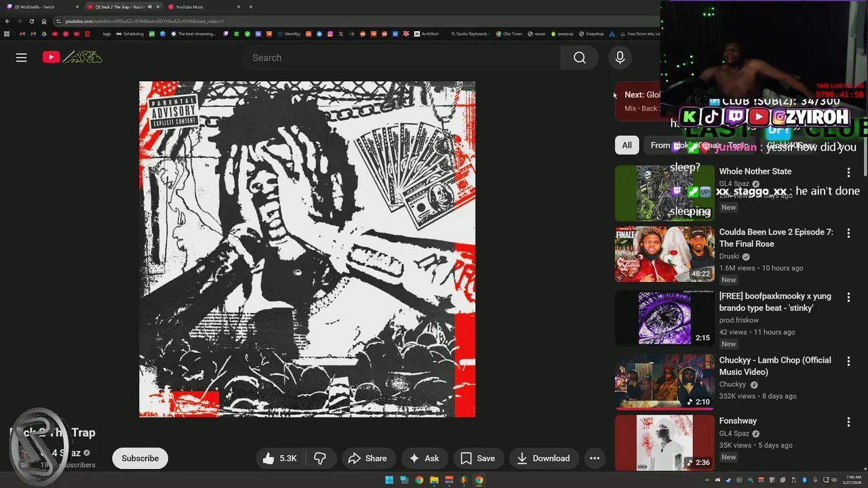The height and width of the screenshot is (488, 868).
Task: Open the pearpop bookmark
Action: (563, 34)
